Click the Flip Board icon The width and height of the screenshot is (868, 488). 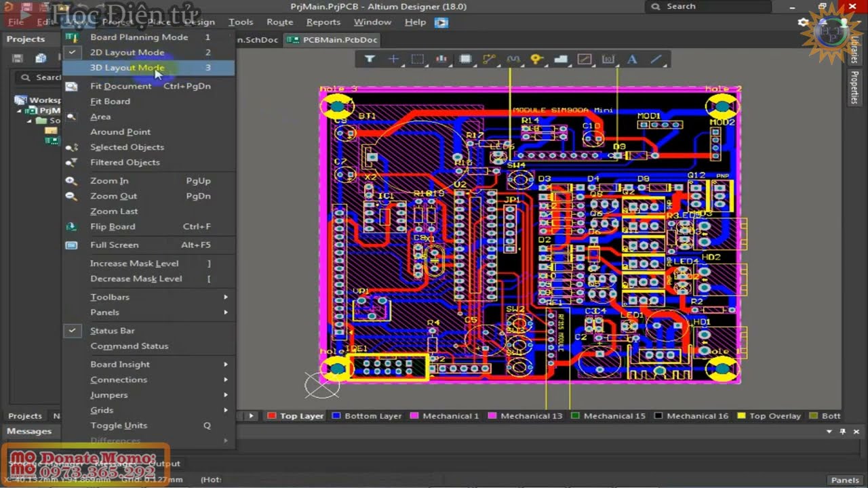(x=71, y=226)
